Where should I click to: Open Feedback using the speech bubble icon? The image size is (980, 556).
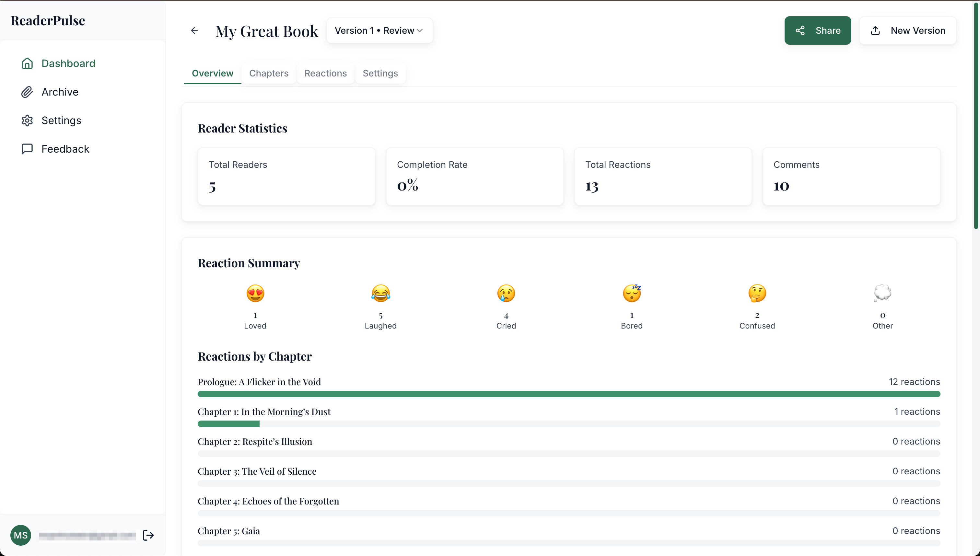coord(27,149)
